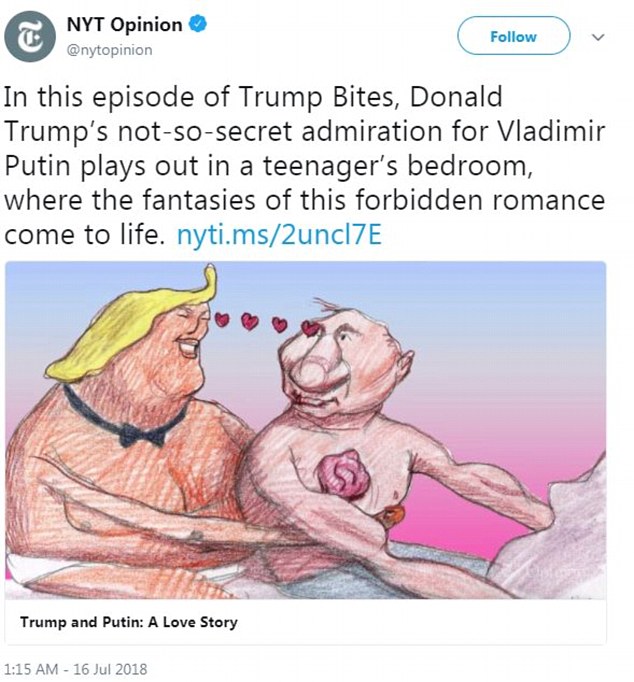
Task: Click the NYT Opinion profile avatar
Action: coord(31,35)
